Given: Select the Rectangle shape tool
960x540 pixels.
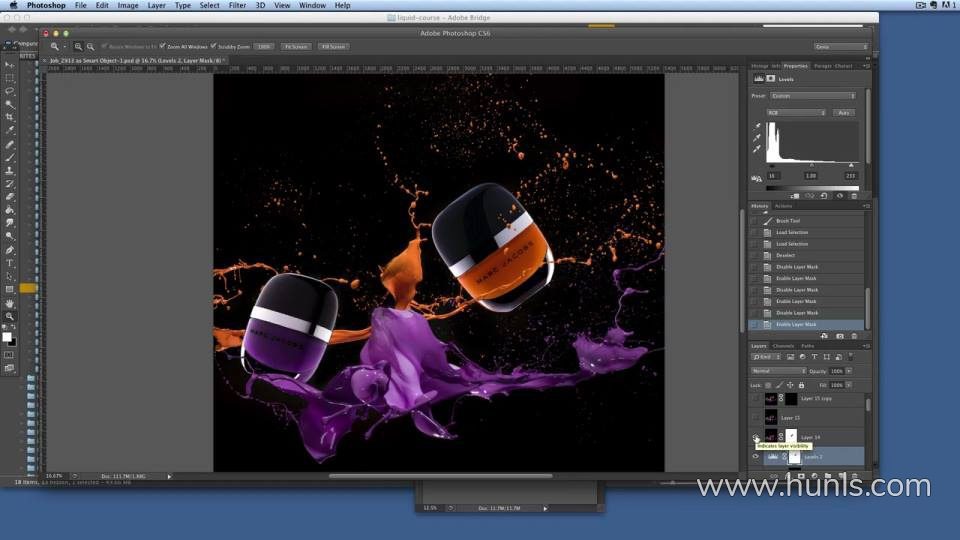Looking at the screenshot, I should coord(9,290).
